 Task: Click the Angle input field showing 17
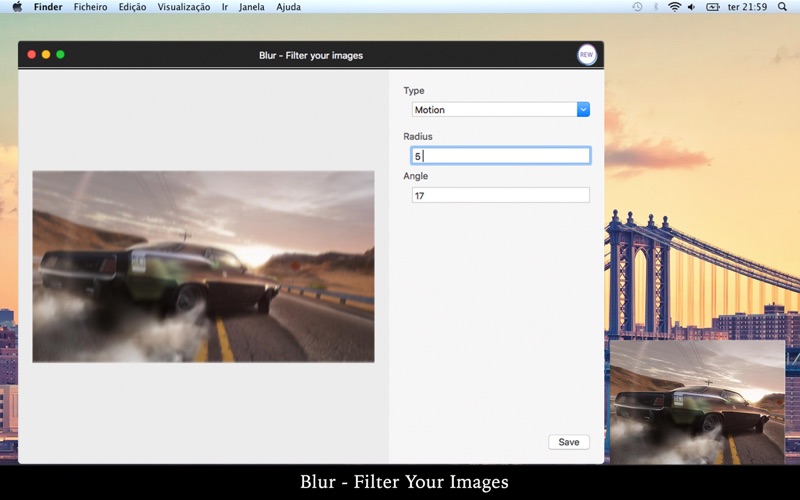click(x=501, y=195)
